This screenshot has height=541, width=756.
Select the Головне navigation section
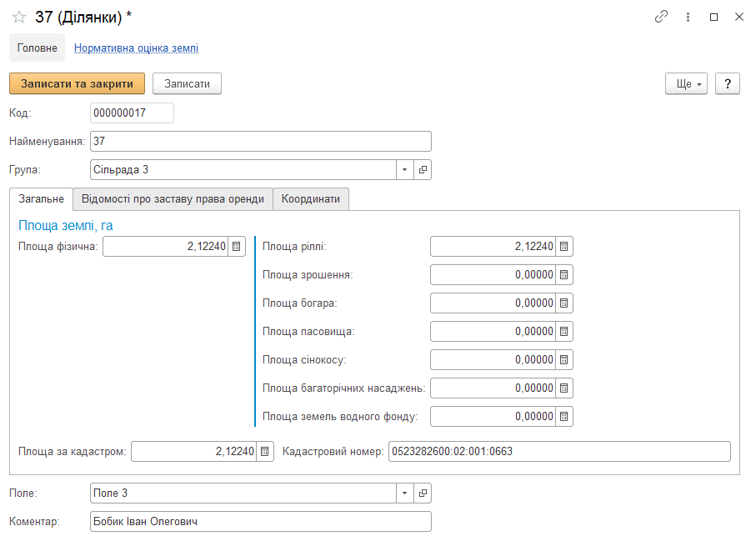[x=38, y=48]
